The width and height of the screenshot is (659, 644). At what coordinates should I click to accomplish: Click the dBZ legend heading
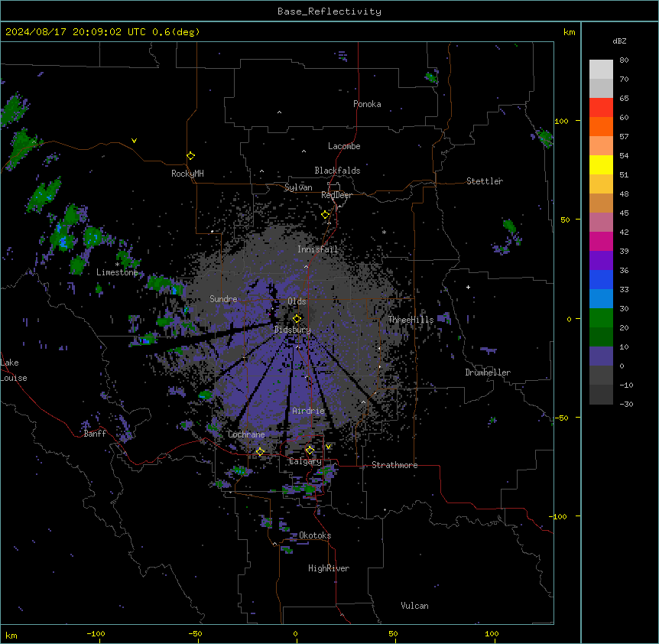619,41
